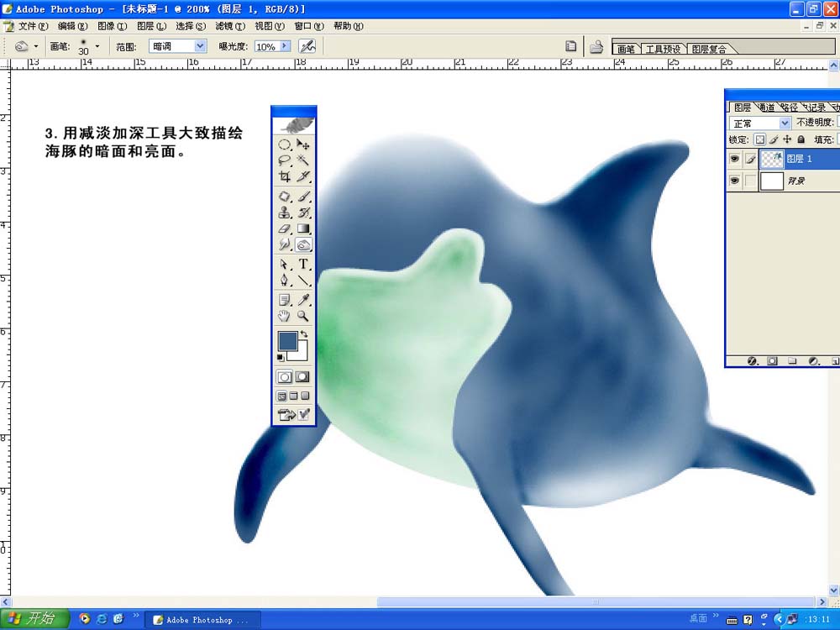Toggle lock image pixels brush icon
Viewport: 840px width, 630px height.
pos(774,139)
